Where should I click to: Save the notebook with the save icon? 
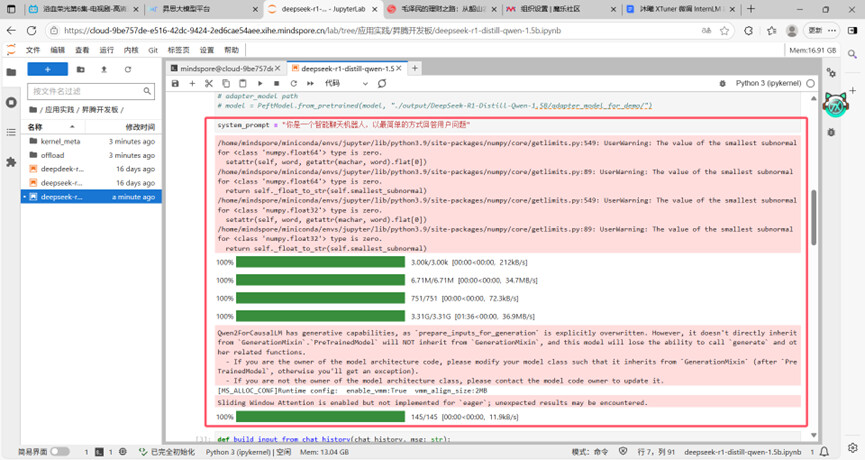[176, 84]
